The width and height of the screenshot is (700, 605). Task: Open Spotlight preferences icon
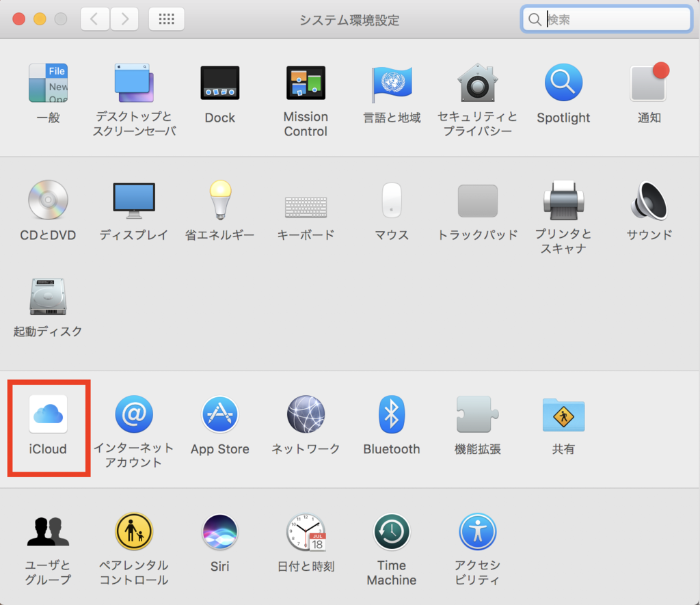click(563, 83)
